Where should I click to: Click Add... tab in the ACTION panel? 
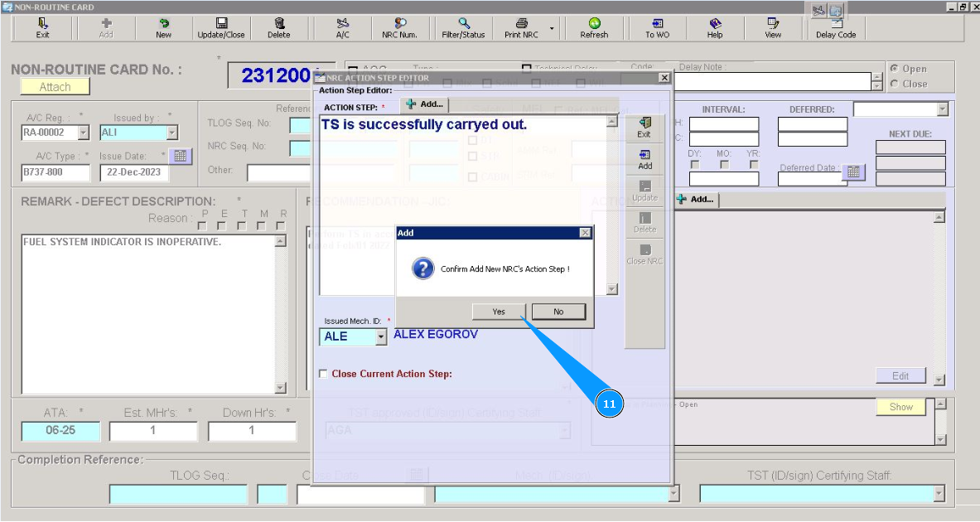695,200
